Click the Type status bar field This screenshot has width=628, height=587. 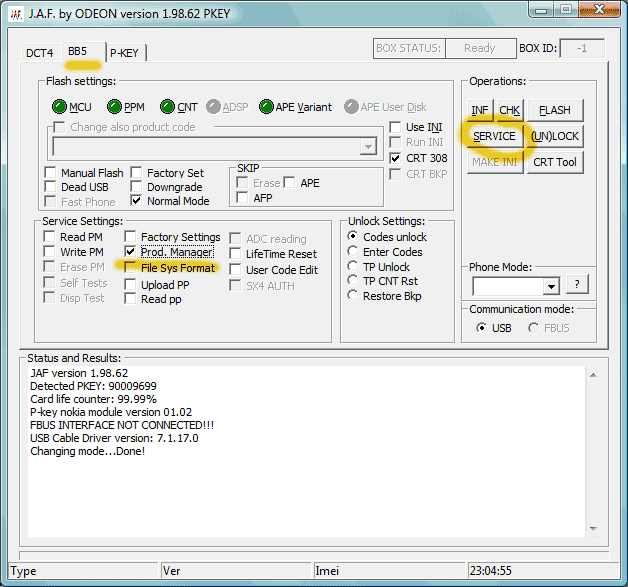[x=84, y=571]
